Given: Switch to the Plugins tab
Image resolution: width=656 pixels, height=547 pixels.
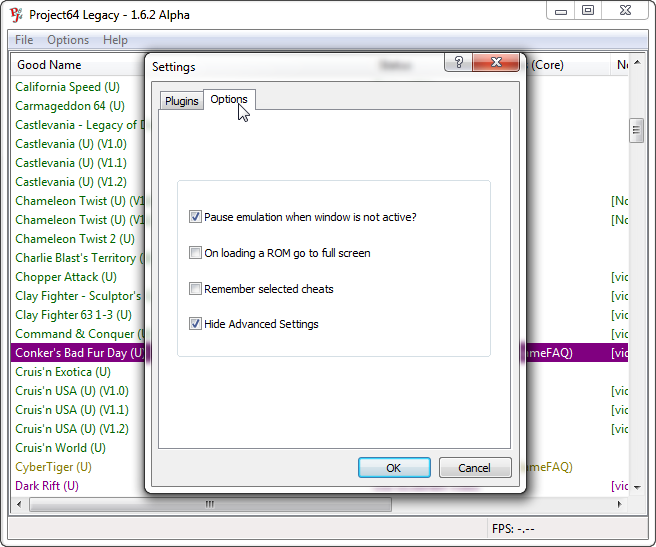Looking at the screenshot, I should tap(182, 101).
